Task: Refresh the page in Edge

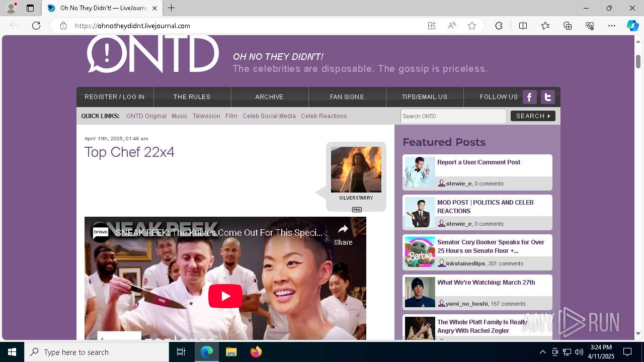Action: (x=36, y=26)
